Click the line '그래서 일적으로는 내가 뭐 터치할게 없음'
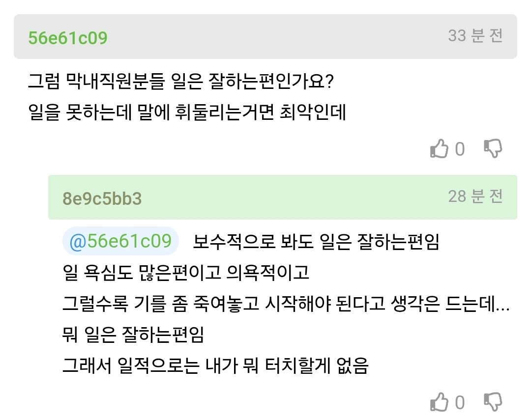Screen dimensions: 531x420 tap(215, 366)
